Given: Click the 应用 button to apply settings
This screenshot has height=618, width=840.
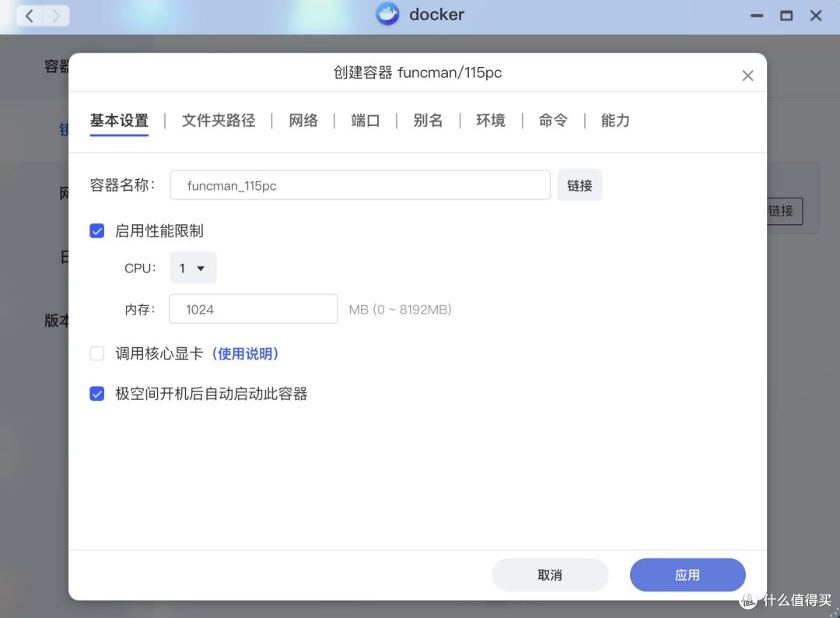Looking at the screenshot, I should pyautogui.click(x=688, y=574).
